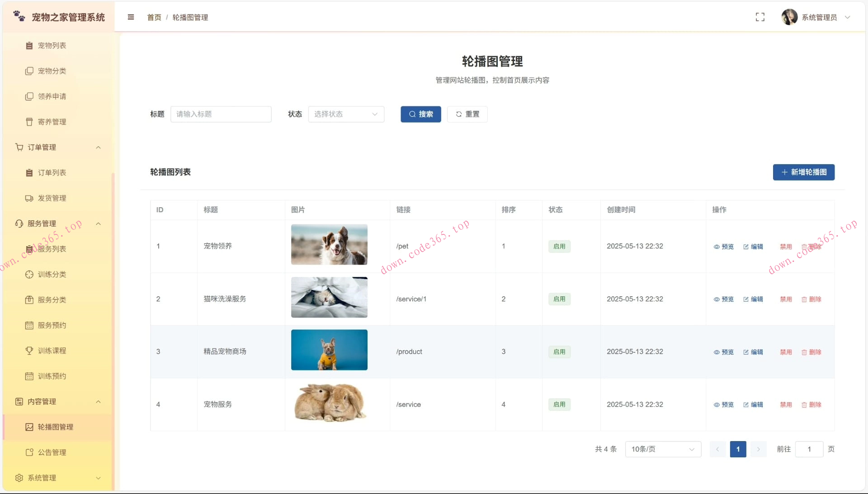Click the 新增轮播图 button
This screenshot has width=868, height=494.
tap(803, 172)
